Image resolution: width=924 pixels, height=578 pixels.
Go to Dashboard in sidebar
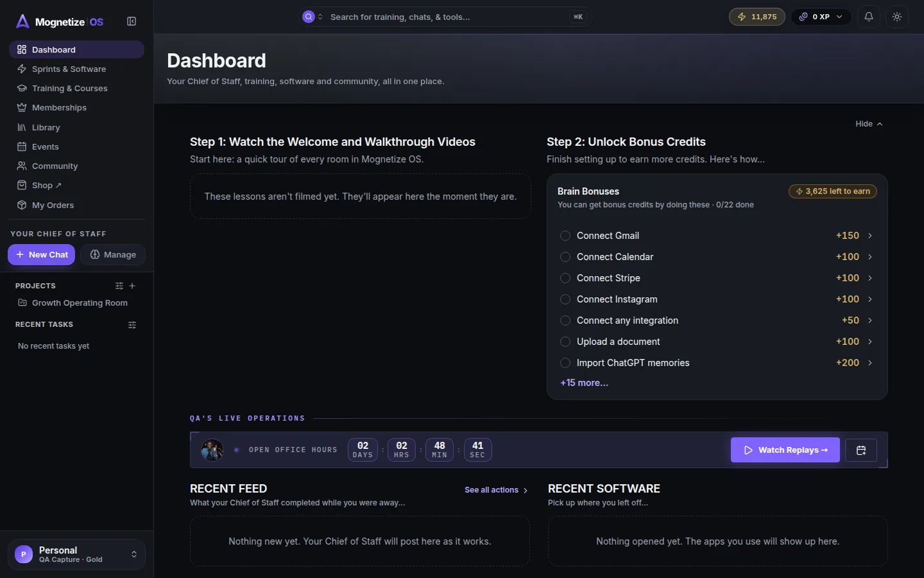click(x=76, y=49)
